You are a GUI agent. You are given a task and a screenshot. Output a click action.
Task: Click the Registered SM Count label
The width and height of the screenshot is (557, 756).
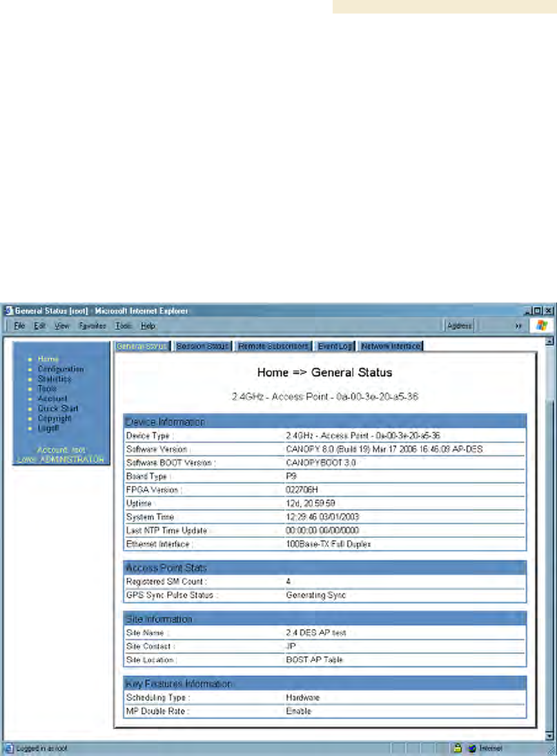coord(166,581)
